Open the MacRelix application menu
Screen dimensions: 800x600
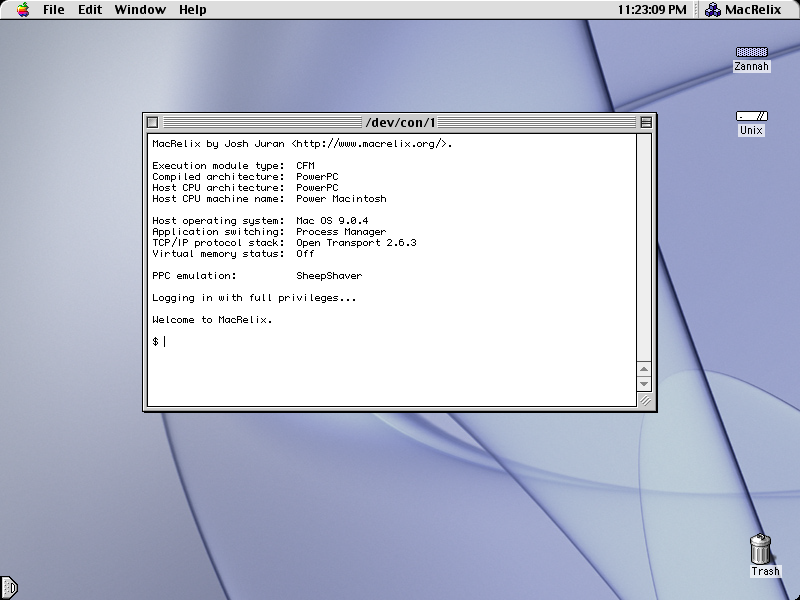743,10
